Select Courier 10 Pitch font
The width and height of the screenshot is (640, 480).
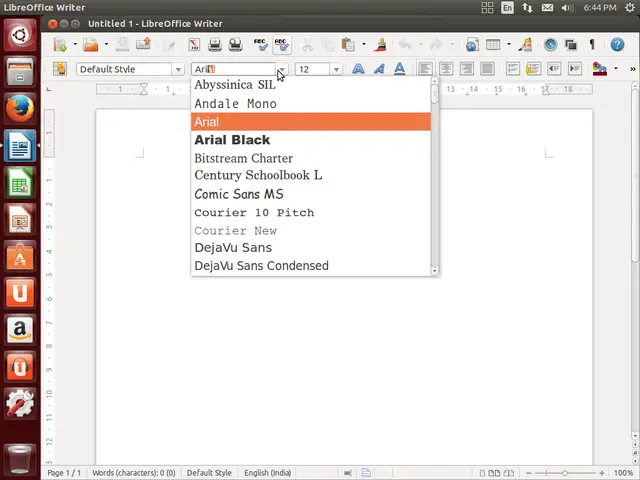point(311,213)
